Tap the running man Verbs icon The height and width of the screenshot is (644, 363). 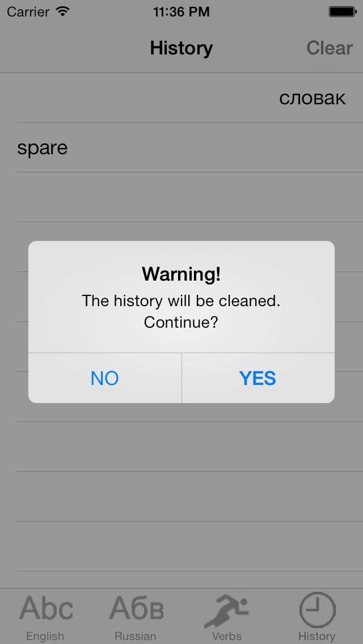point(226,609)
